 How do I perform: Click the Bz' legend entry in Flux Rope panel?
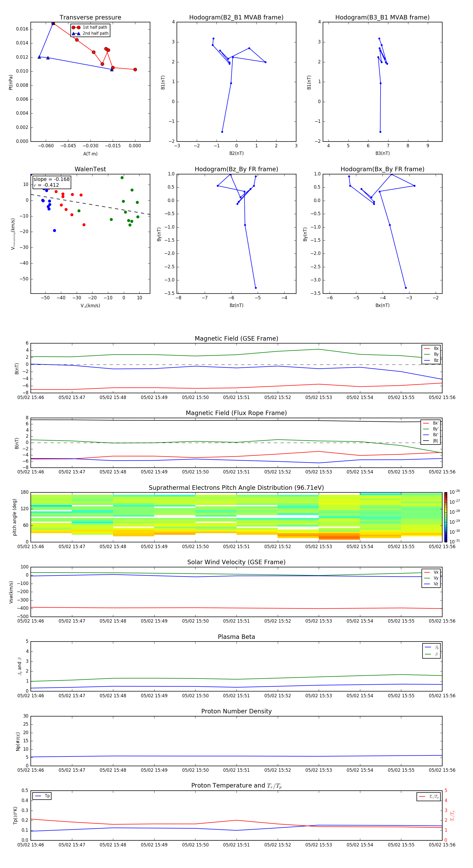pos(431,435)
